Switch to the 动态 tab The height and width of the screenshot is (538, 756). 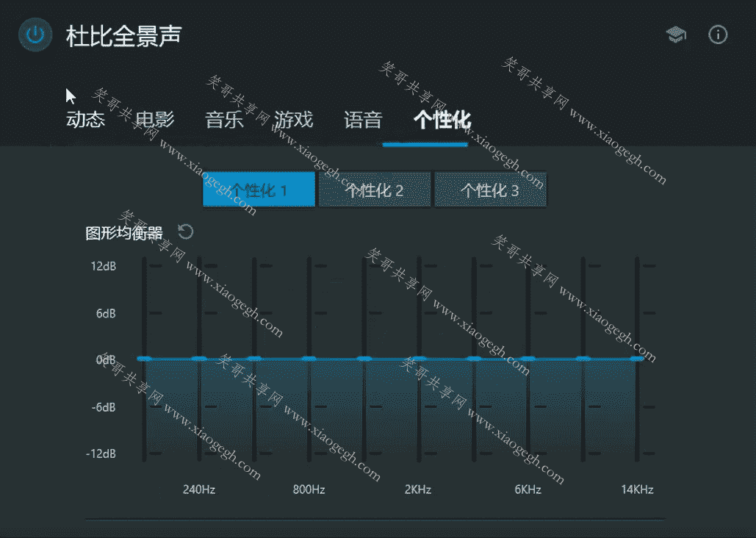(x=85, y=119)
